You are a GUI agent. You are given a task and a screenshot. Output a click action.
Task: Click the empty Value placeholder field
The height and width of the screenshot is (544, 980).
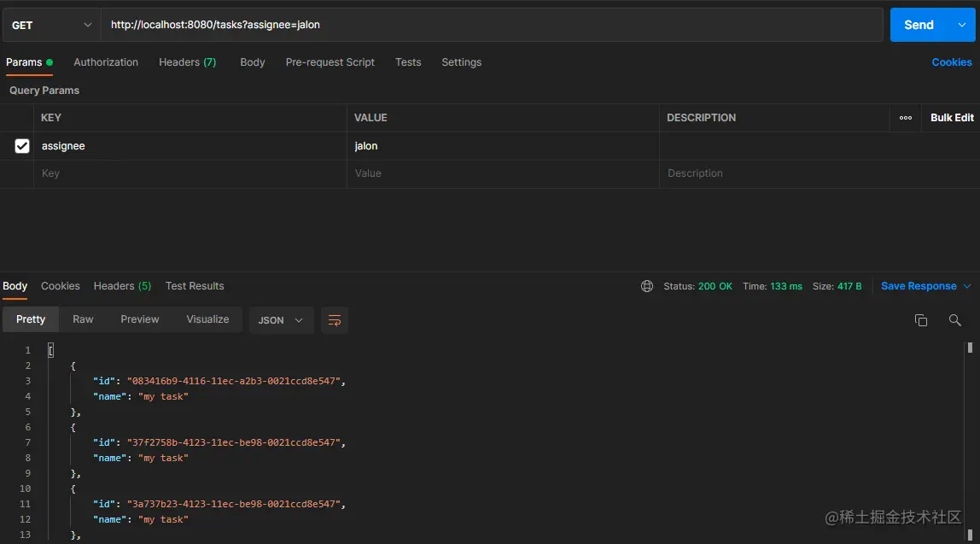coord(503,173)
